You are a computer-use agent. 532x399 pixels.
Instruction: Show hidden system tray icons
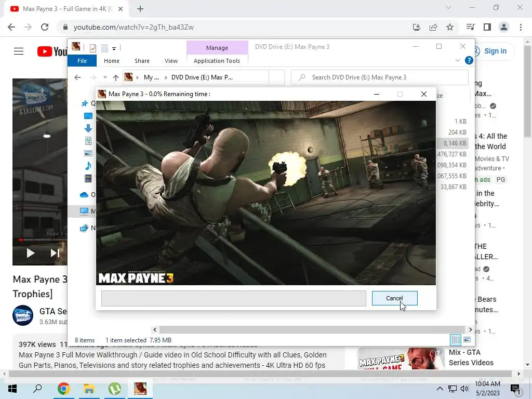click(x=440, y=389)
